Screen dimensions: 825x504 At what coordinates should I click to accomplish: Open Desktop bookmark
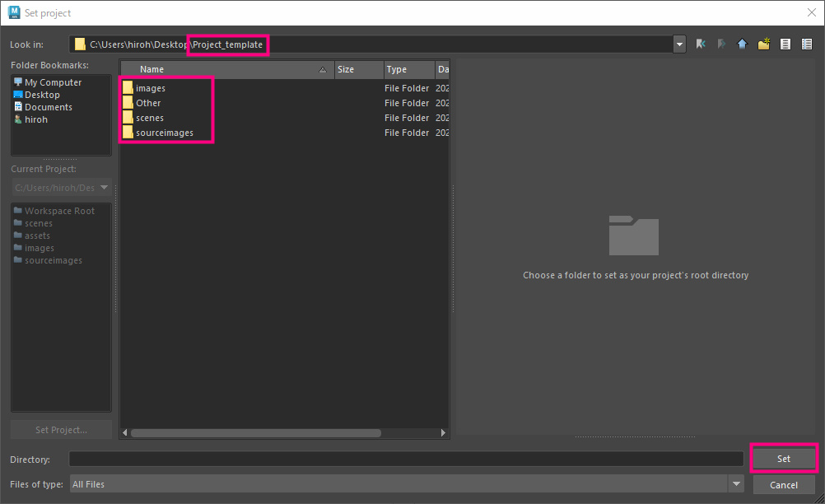(37, 95)
